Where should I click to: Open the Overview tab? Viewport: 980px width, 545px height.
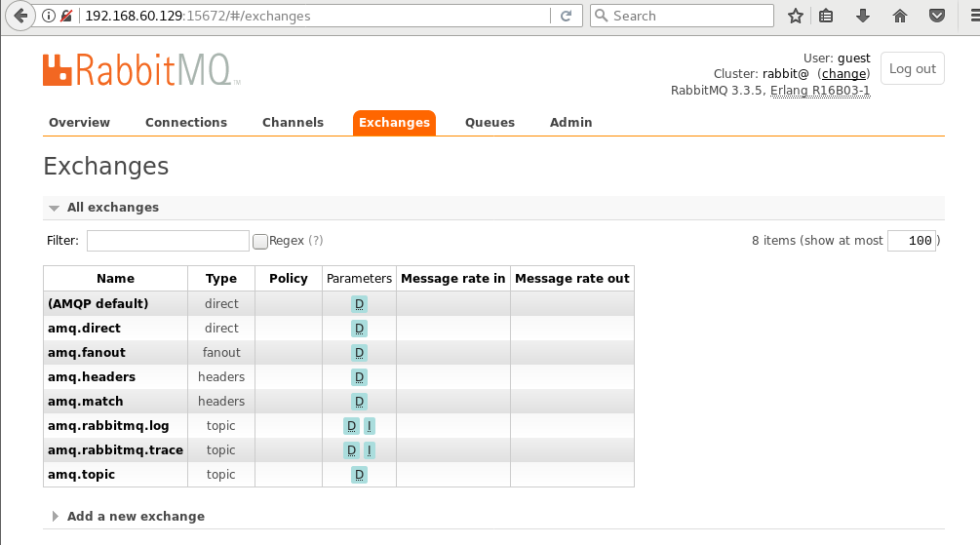click(x=79, y=123)
